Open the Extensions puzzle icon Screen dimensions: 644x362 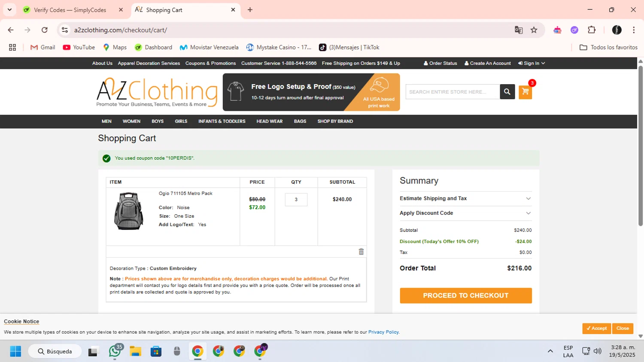[x=592, y=30]
